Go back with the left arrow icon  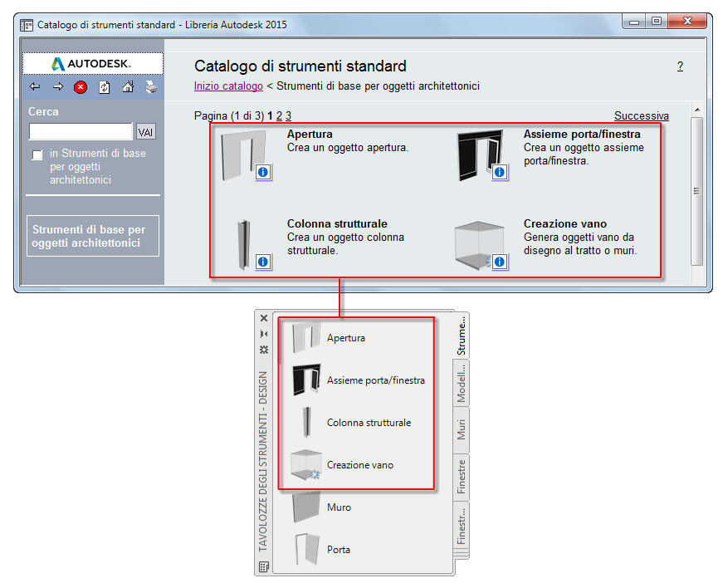35,86
